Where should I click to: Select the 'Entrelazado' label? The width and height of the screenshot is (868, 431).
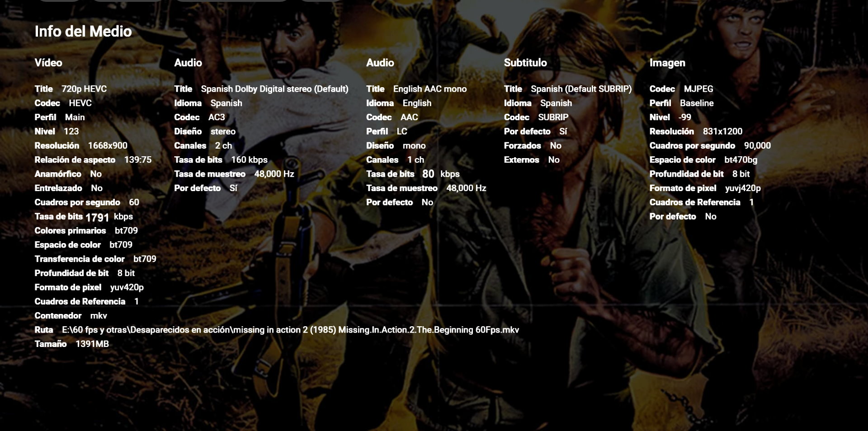[58, 188]
